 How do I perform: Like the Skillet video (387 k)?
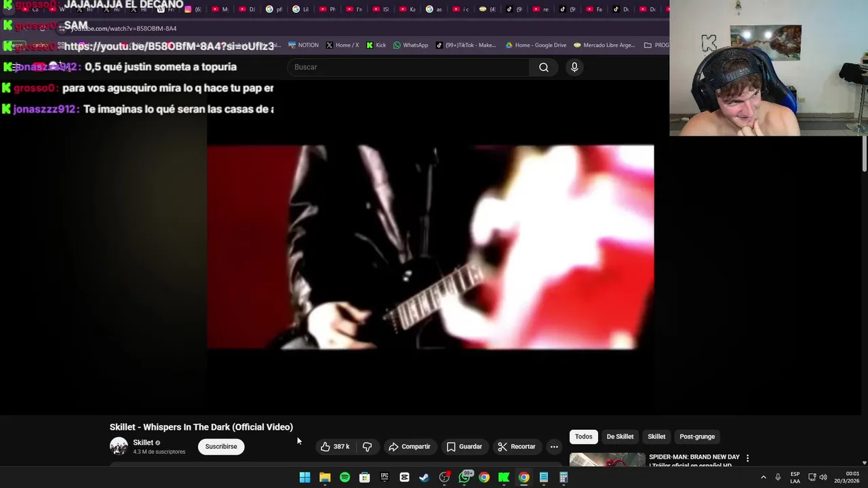click(x=335, y=447)
